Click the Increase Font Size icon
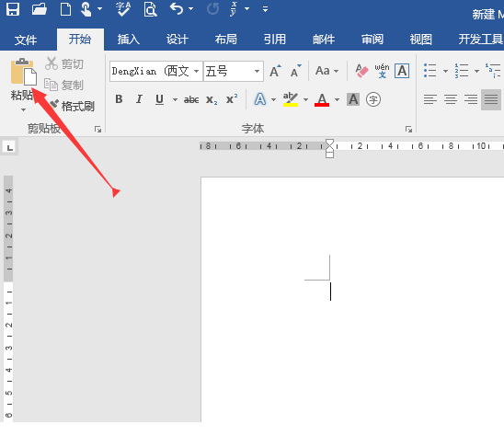The height and width of the screenshot is (447, 504). [x=275, y=71]
